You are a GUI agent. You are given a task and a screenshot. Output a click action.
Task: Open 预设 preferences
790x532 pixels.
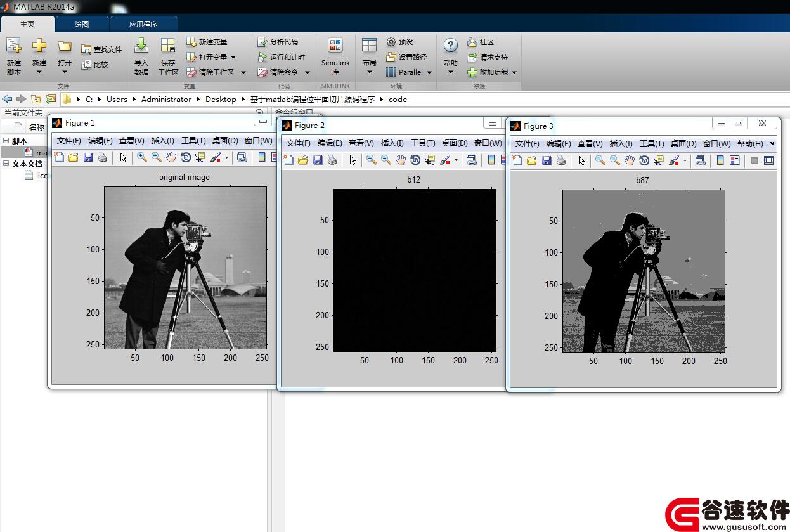point(399,42)
